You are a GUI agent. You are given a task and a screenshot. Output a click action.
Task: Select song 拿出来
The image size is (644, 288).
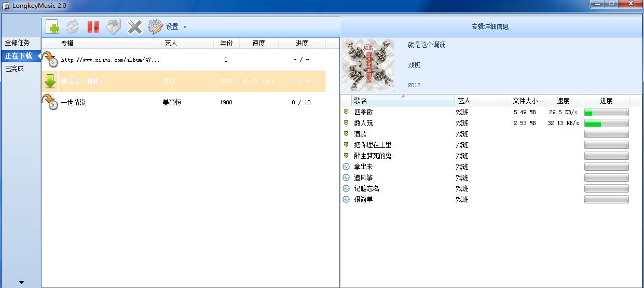click(x=363, y=167)
